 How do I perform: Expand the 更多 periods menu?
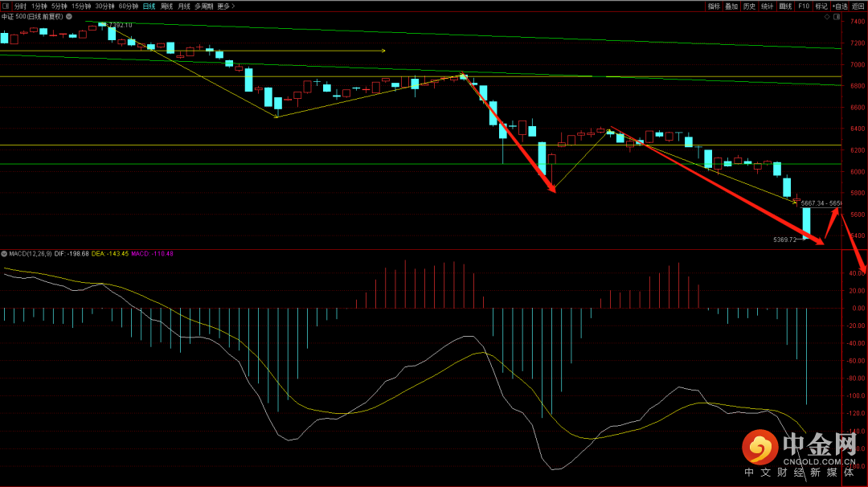226,6
